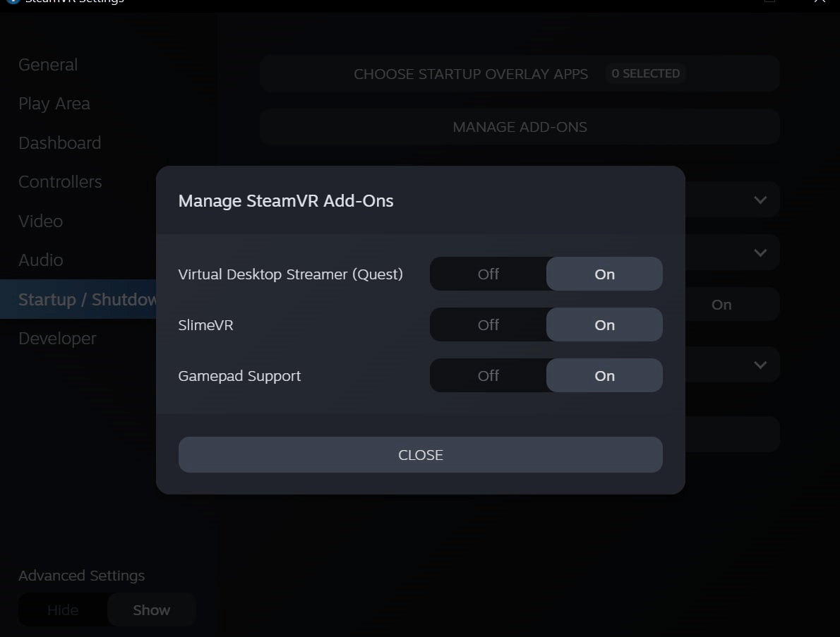Switch to the Video tab
Viewport: 840px width, 637px height.
41,221
